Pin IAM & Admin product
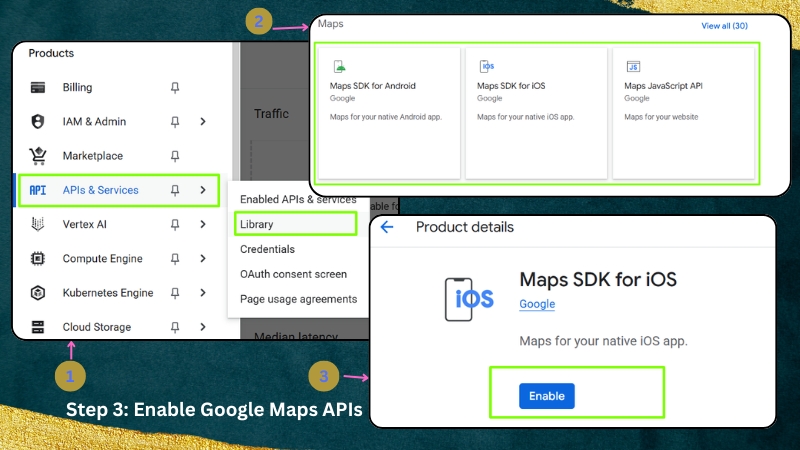The image size is (800, 450). click(175, 122)
